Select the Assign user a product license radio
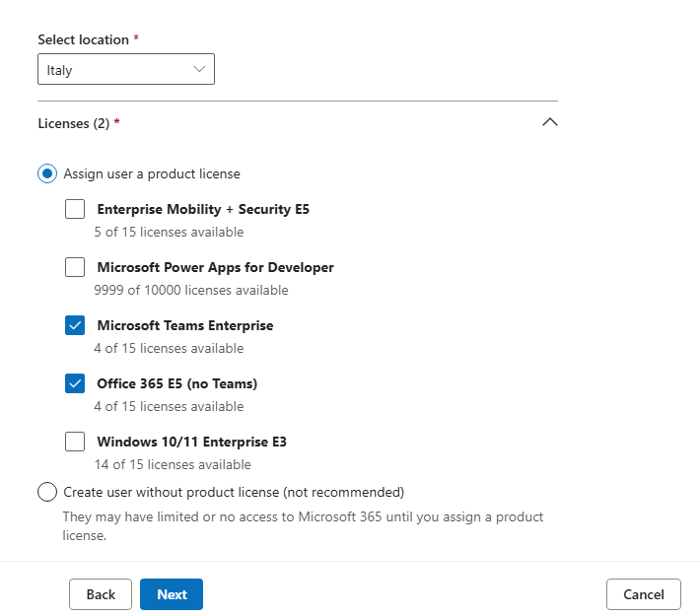Viewport: 700px width, 616px height. click(x=47, y=173)
